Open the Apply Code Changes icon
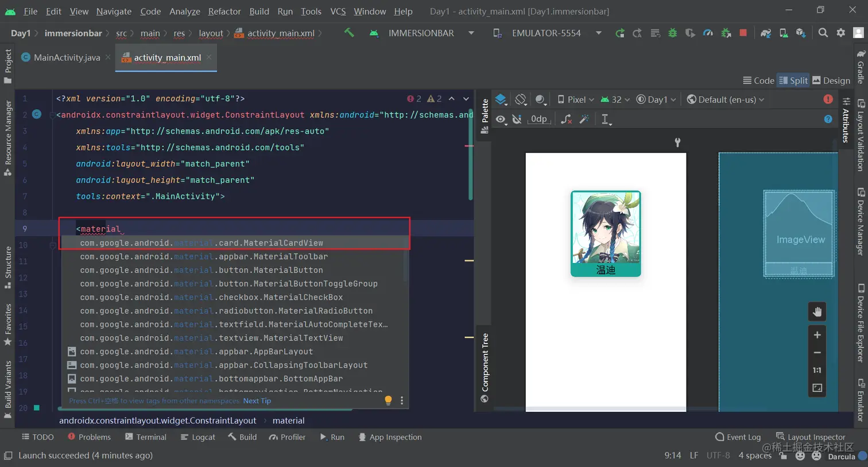The width and height of the screenshot is (868, 467). click(x=655, y=33)
